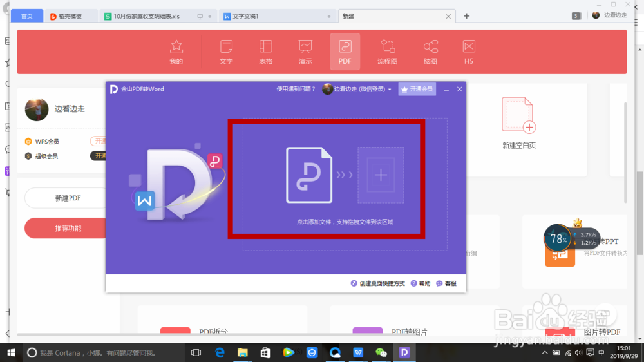
Task: Click Cortana search box
Action: coord(102,352)
